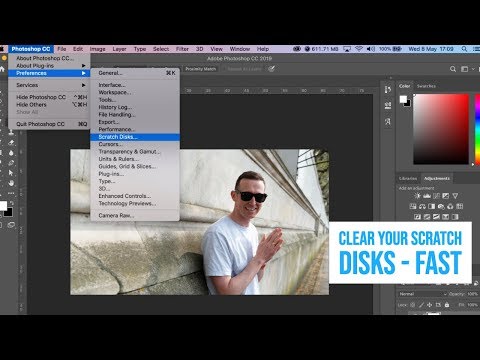
Task: Swap foreground and background colors arrow
Action: point(12,203)
